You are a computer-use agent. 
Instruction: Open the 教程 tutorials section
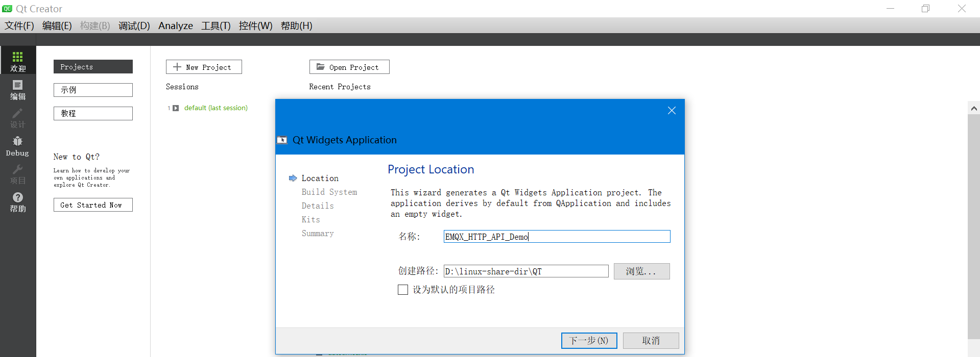tap(93, 113)
